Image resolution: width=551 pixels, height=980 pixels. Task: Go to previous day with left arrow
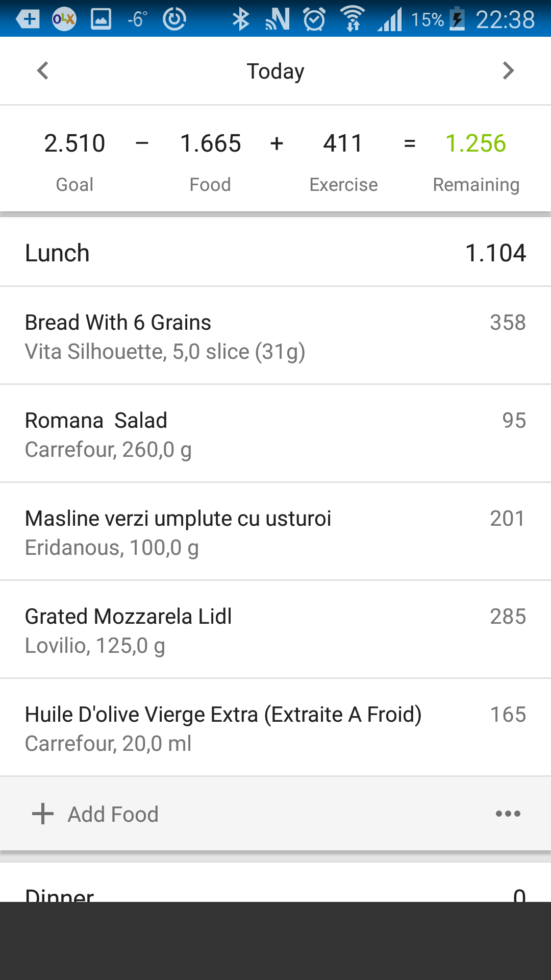[43, 70]
